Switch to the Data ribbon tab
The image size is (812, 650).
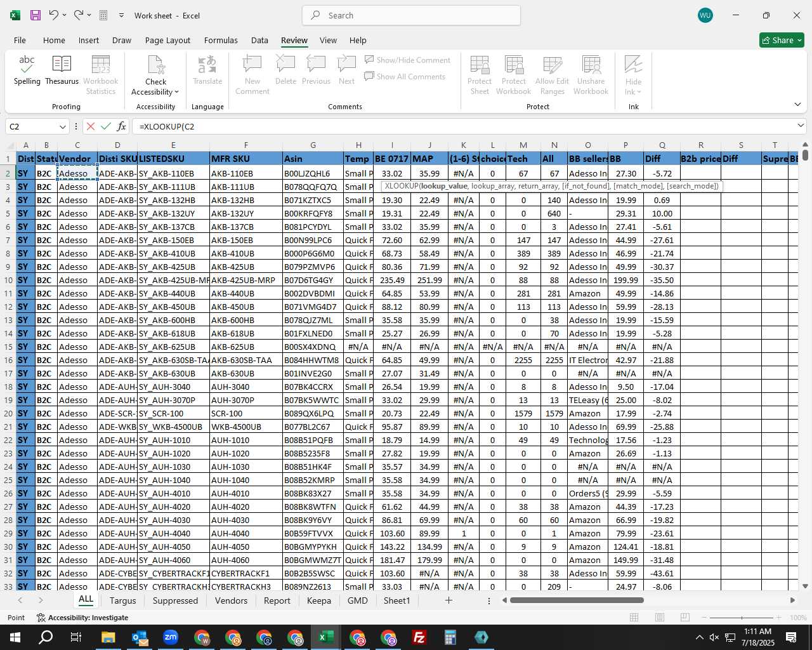[259, 40]
